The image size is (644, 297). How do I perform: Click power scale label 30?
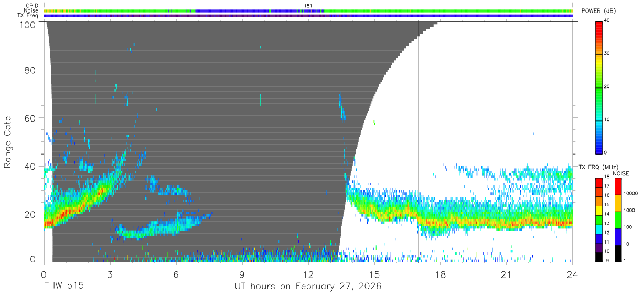point(607,54)
